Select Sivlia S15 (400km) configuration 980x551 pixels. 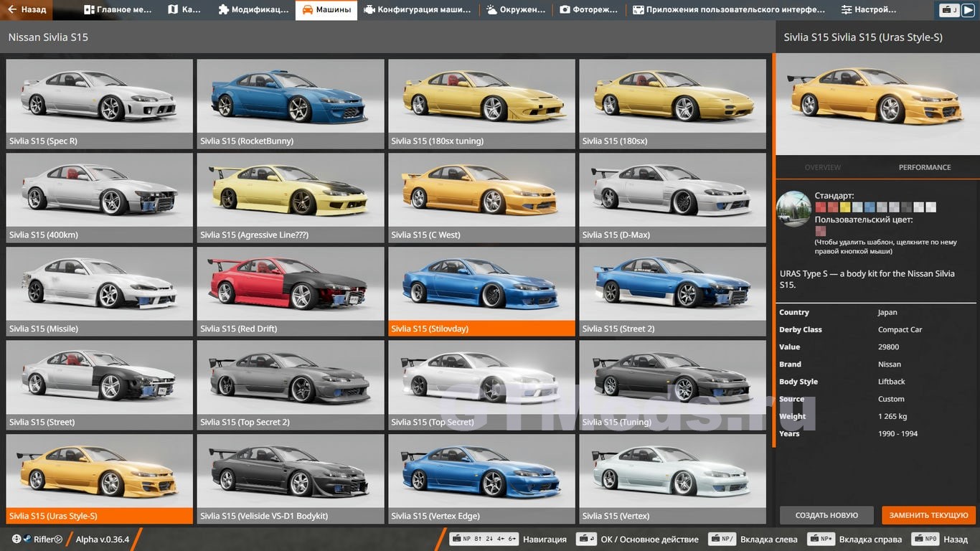(x=100, y=197)
